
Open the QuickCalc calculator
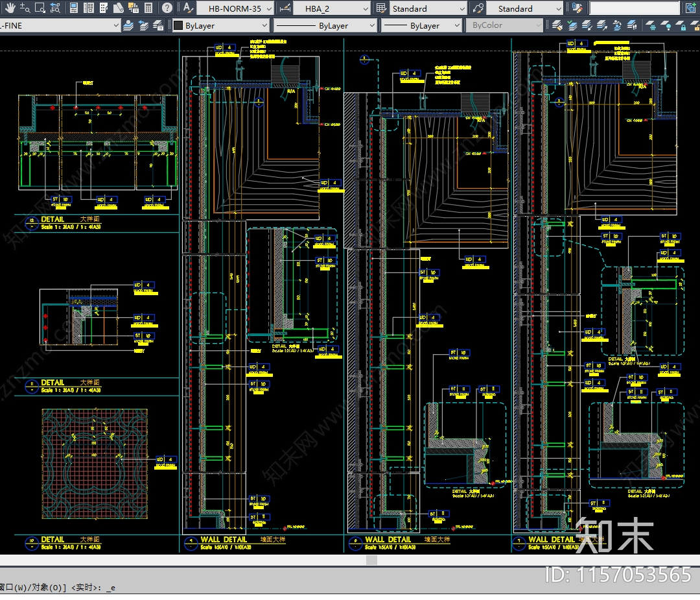(x=148, y=8)
